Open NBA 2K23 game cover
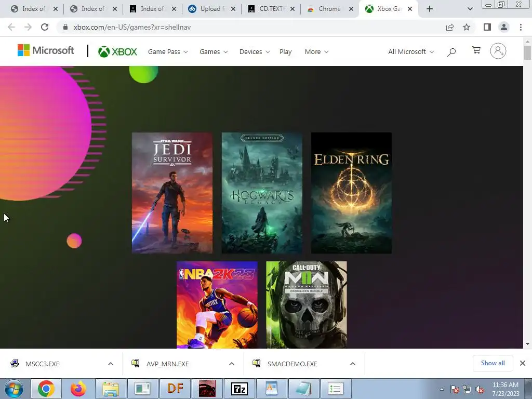The height and width of the screenshot is (399, 532). (217, 304)
